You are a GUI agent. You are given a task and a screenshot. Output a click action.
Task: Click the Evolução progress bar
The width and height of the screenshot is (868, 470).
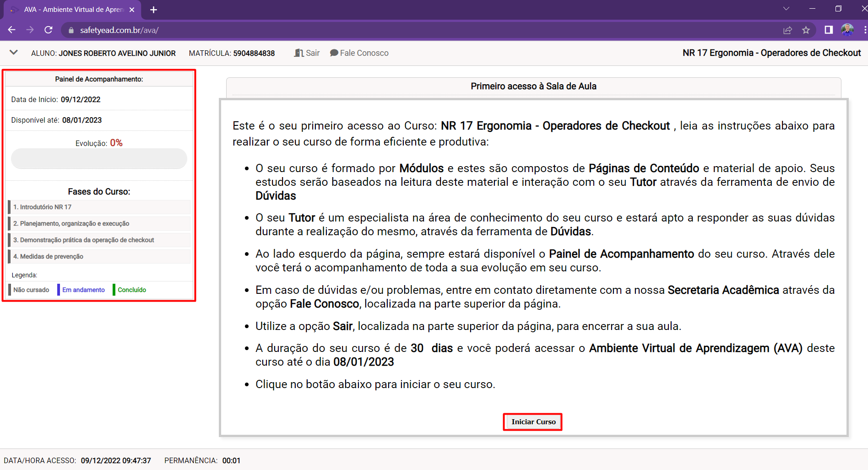pos(99,159)
